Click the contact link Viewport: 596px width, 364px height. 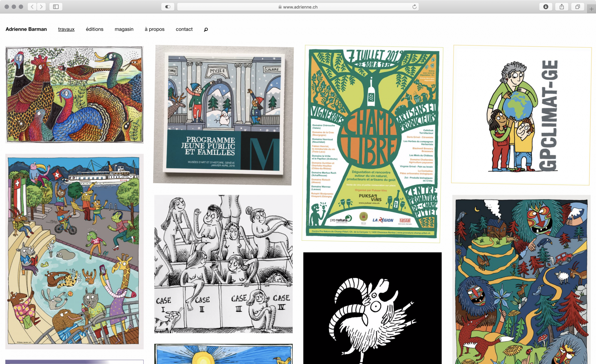click(x=184, y=29)
